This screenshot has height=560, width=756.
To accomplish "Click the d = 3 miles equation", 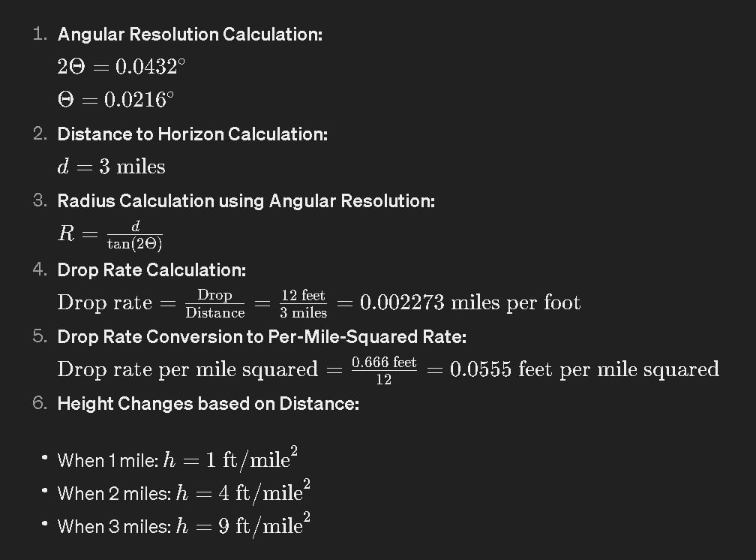I will (111, 167).
